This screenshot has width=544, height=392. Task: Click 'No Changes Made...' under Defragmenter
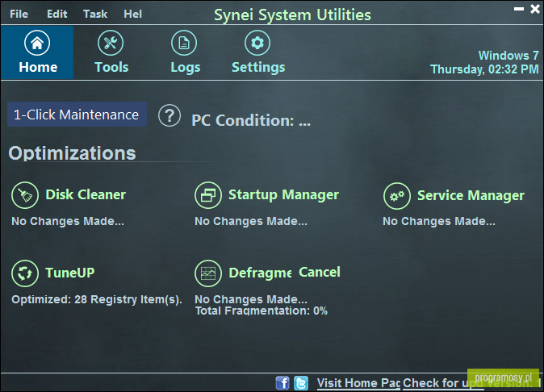pos(251,299)
